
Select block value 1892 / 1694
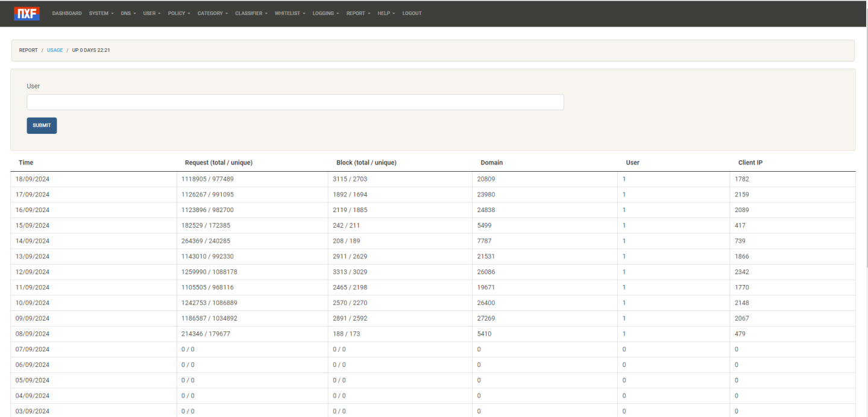[350, 195]
